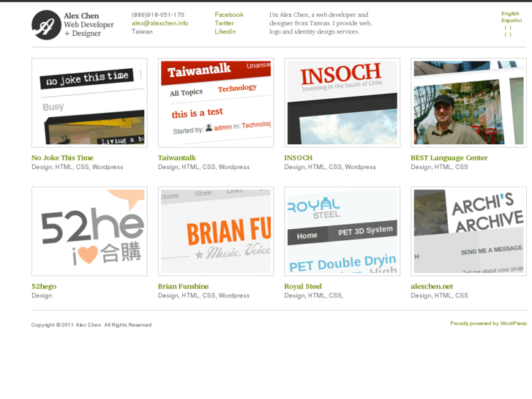Click the copyright 2011 Alex Chen text
Screen dimensions: 532x399
(92, 325)
